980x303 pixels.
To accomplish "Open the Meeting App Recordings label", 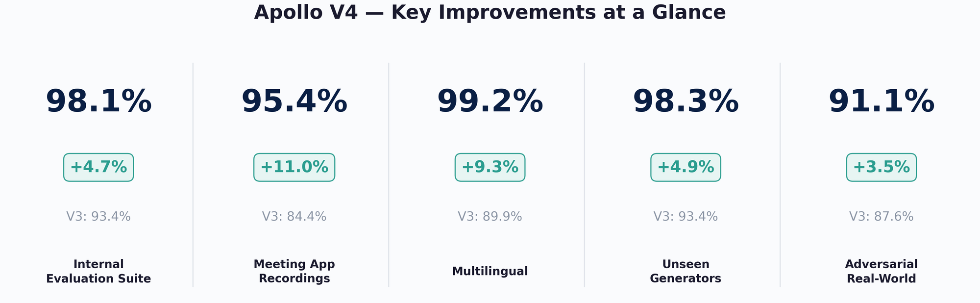I will pos(294,271).
